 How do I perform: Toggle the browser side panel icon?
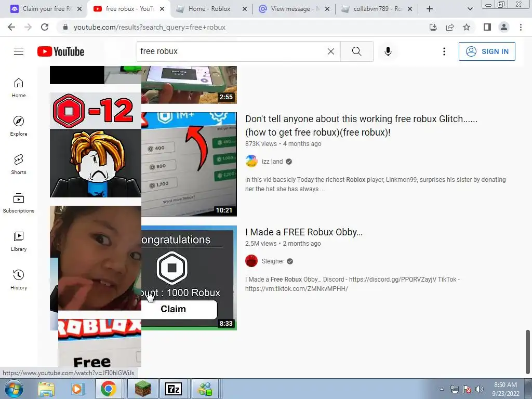487,27
